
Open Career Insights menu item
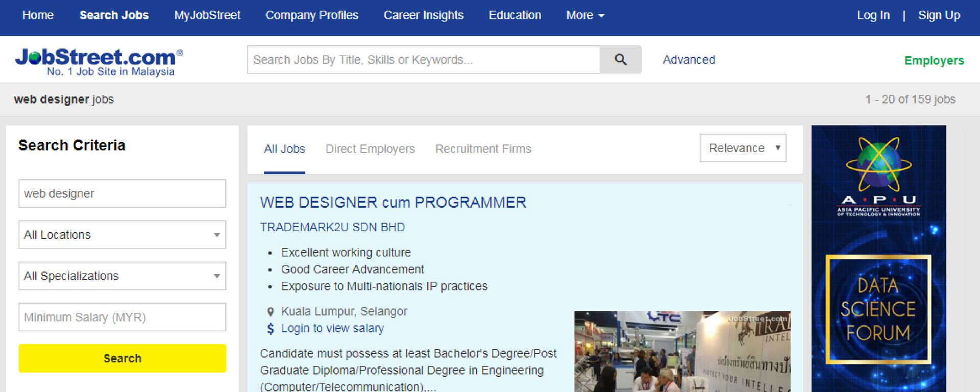click(424, 15)
